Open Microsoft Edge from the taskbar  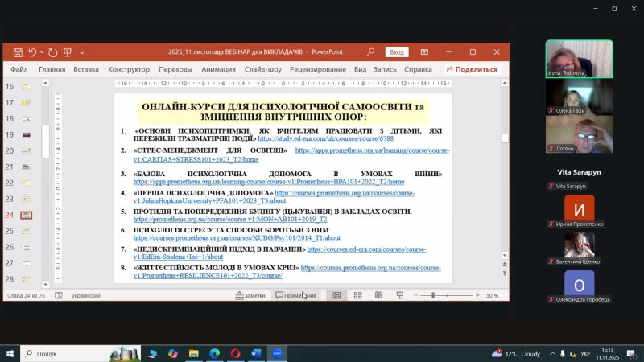[214, 353]
